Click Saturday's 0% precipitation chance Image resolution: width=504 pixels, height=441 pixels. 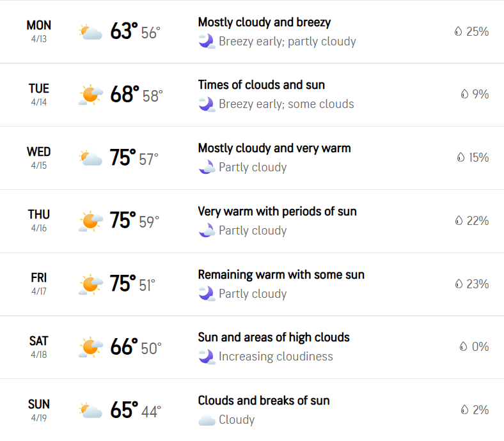[480, 346]
